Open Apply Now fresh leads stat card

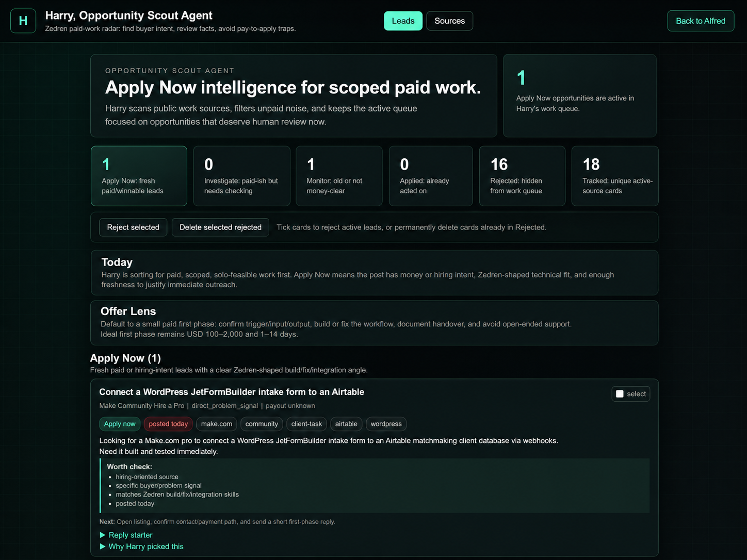click(139, 176)
